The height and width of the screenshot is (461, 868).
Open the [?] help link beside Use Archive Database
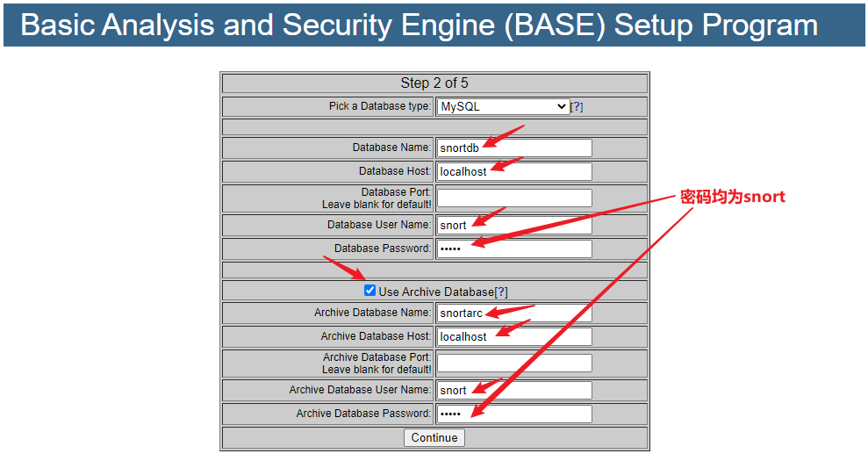501,292
